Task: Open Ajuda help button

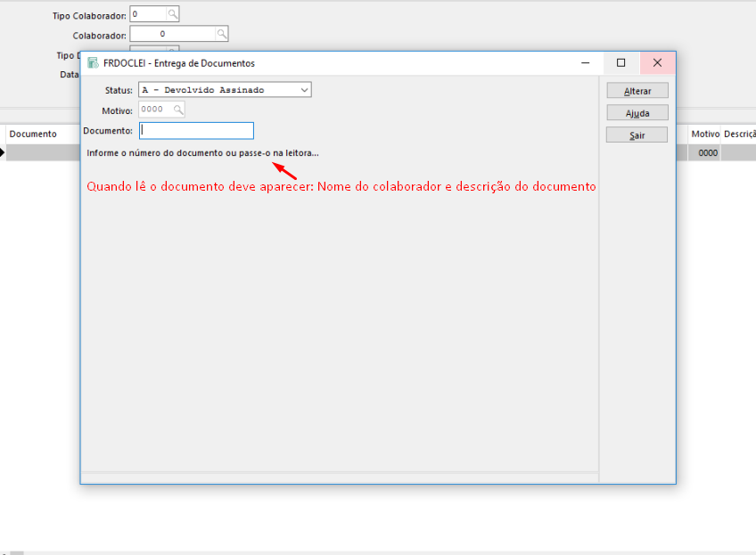Action: 637,113
